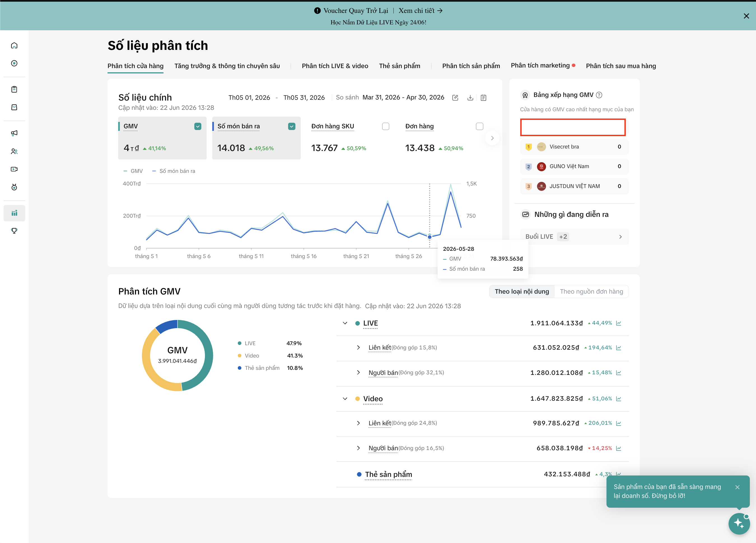The image size is (756, 543).
Task: Open trend chart for Video Liên kết row
Action: tap(619, 423)
